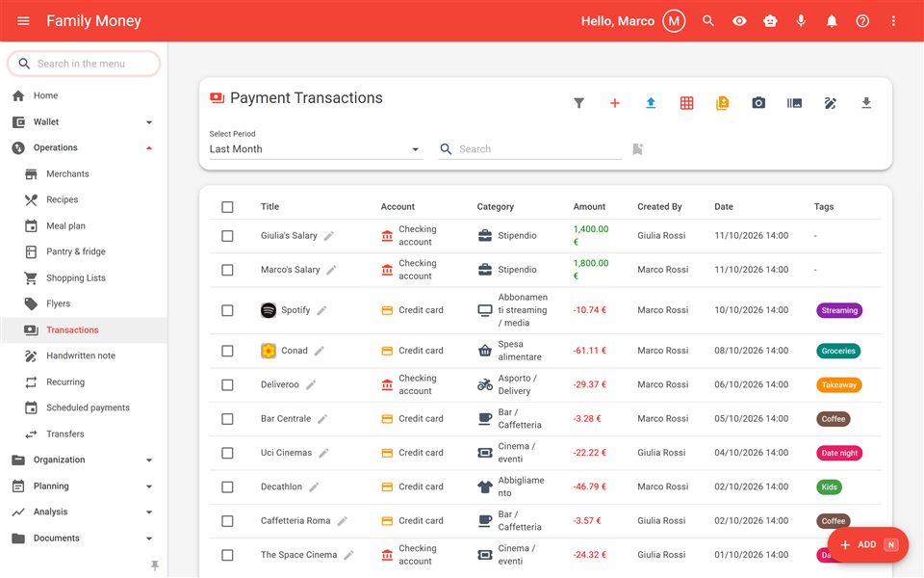
Task: Open the camera capture icon
Action: (x=758, y=103)
